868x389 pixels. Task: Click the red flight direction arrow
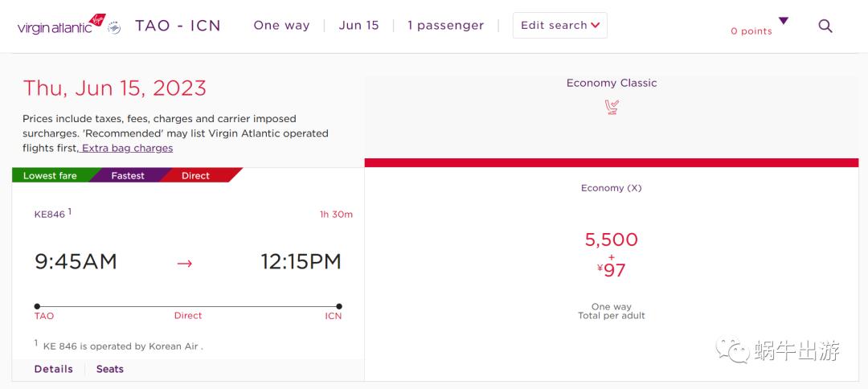185,263
